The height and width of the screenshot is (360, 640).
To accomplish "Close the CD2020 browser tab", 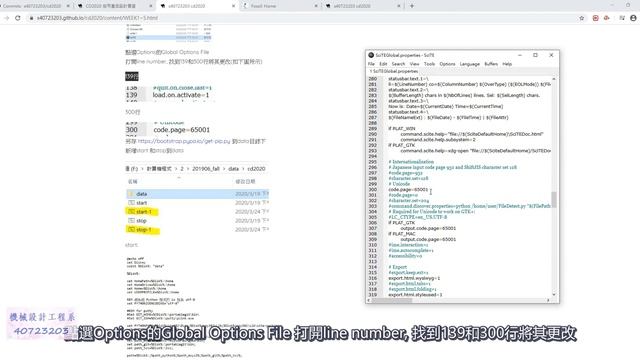I will 151,6.
